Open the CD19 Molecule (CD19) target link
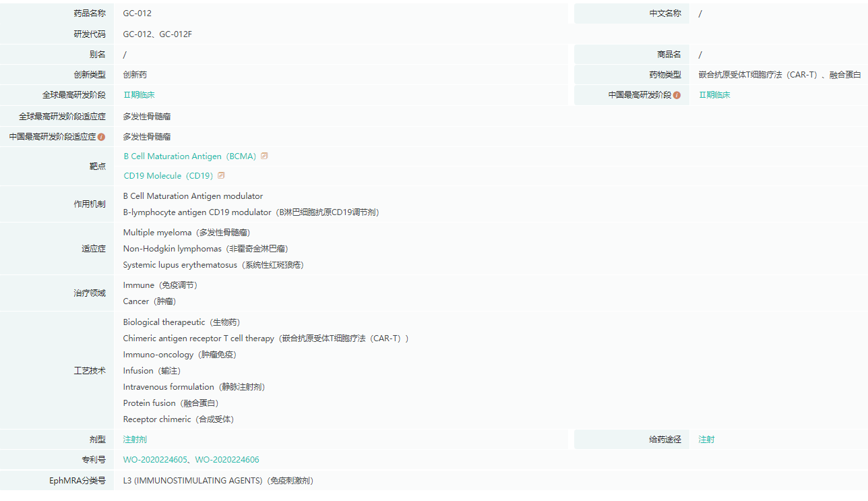This screenshot has height=501, width=868. (168, 176)
